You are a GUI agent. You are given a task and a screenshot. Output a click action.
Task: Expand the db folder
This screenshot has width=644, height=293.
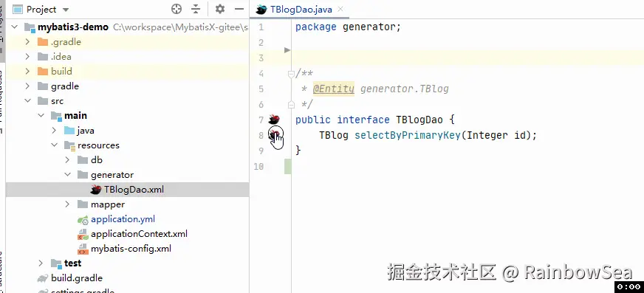click(67, 160)
